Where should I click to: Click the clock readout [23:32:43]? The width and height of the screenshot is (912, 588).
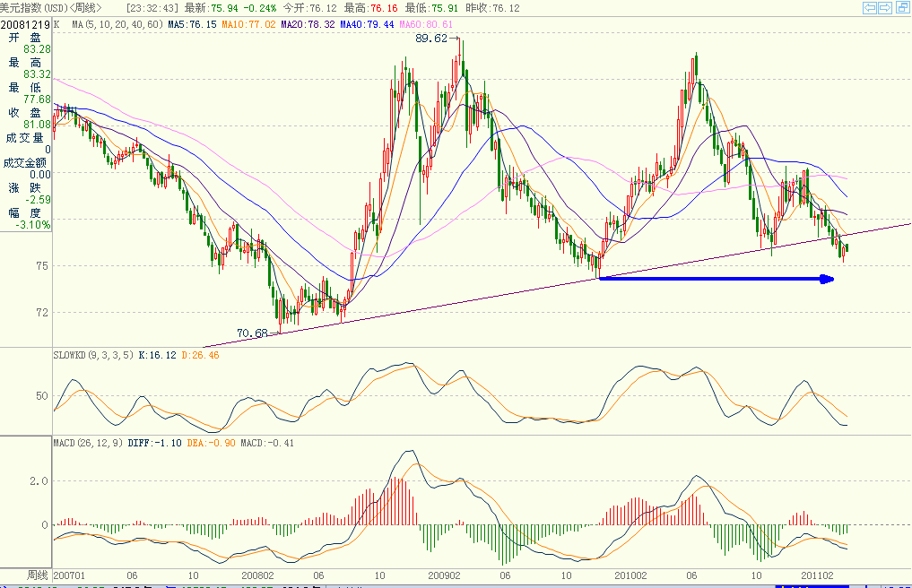click(152, 8)
